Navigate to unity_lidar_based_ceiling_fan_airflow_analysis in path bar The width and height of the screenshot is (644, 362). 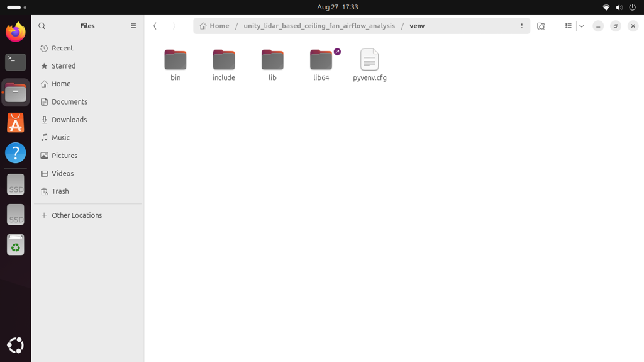pos(319,26)
